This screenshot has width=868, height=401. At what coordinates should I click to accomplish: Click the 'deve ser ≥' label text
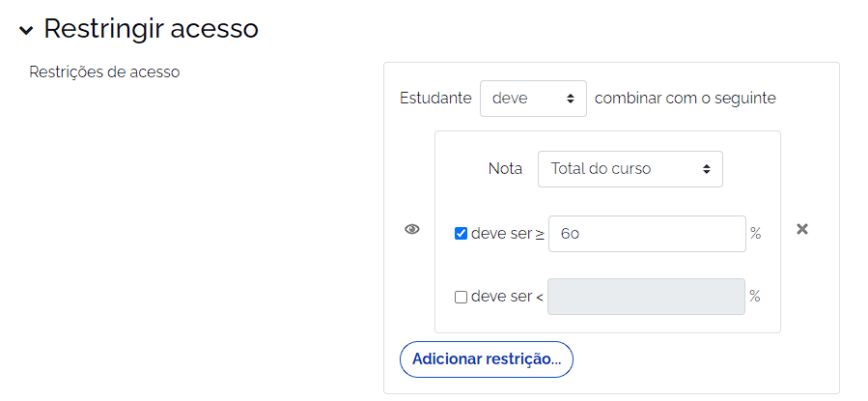[507, 234]
